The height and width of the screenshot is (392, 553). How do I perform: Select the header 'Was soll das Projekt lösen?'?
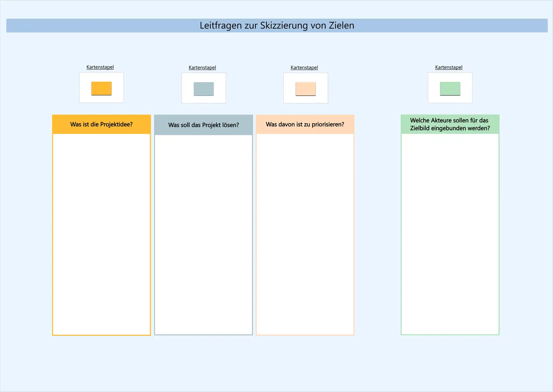203,125
